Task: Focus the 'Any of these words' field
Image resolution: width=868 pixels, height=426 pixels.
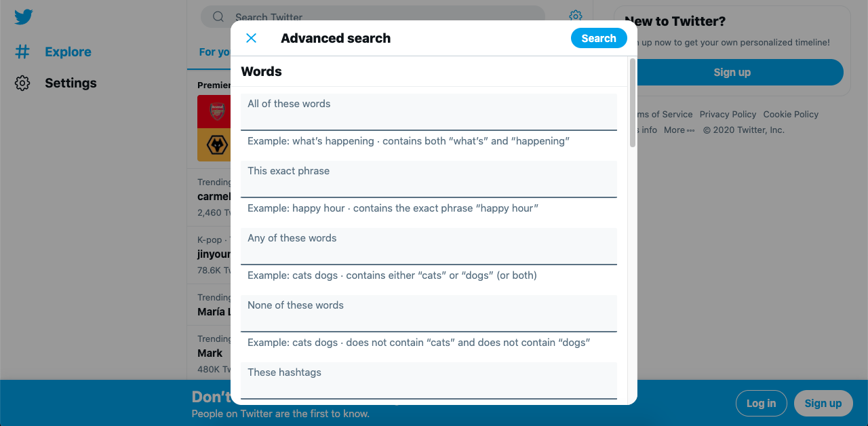Action: (429, 246)
